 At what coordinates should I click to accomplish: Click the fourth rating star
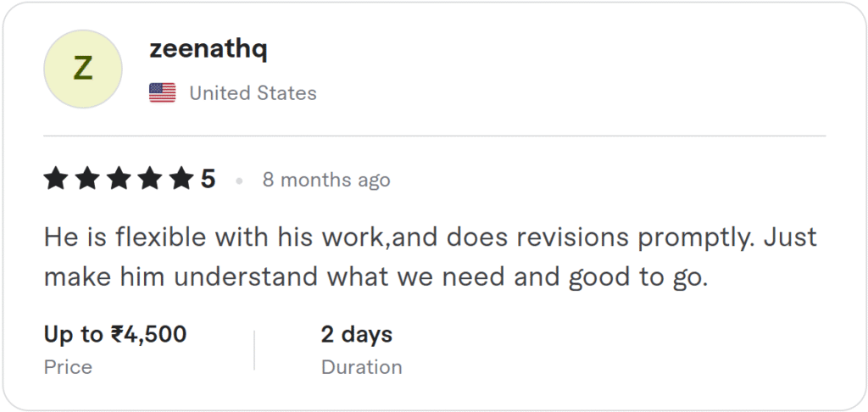(x=150, y=179)
